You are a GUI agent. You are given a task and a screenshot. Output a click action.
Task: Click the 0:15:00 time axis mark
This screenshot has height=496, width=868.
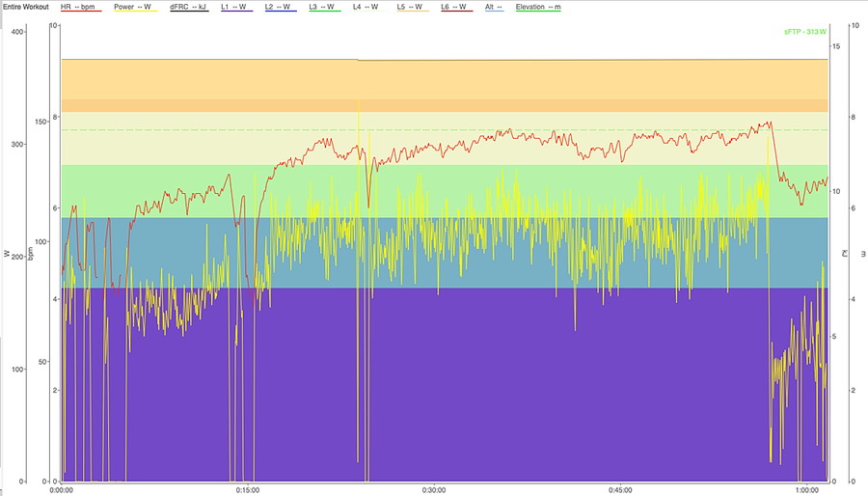click(248, 489)
